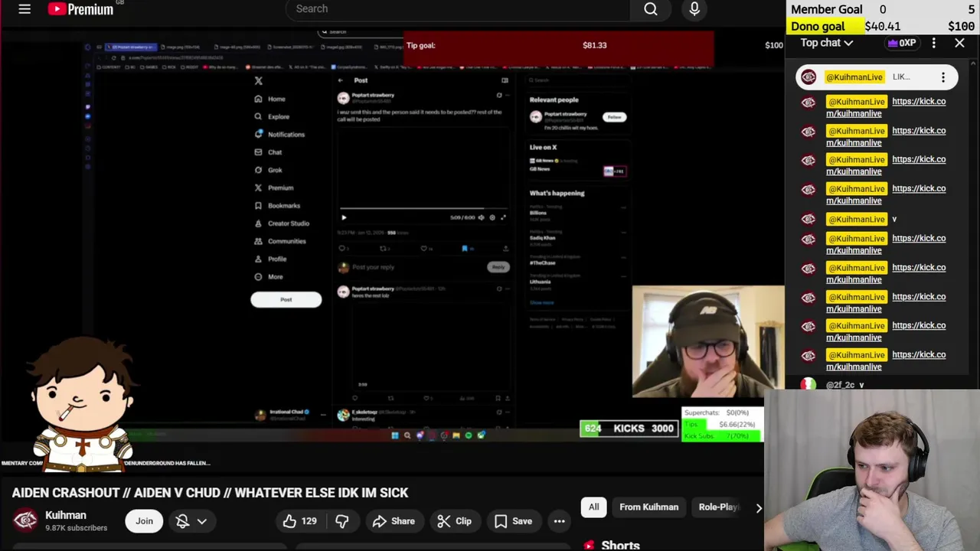Open Notifications in the X sidebar
Image resolution: width=980 pixels, height=551 pixels.
(279, 134)
